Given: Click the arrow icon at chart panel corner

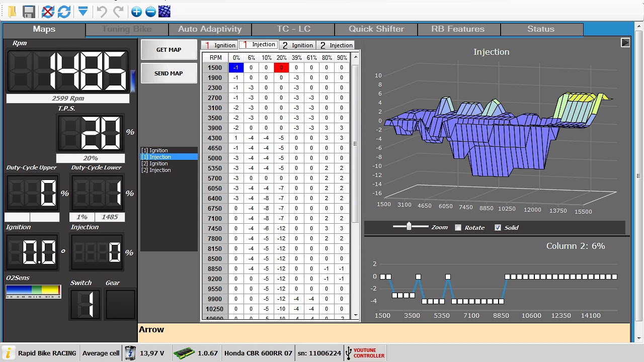Looking at the screenshot, I should click(x=625, y=43).
